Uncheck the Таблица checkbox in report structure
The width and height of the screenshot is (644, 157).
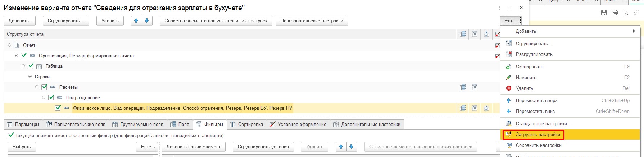coord(31,66)
